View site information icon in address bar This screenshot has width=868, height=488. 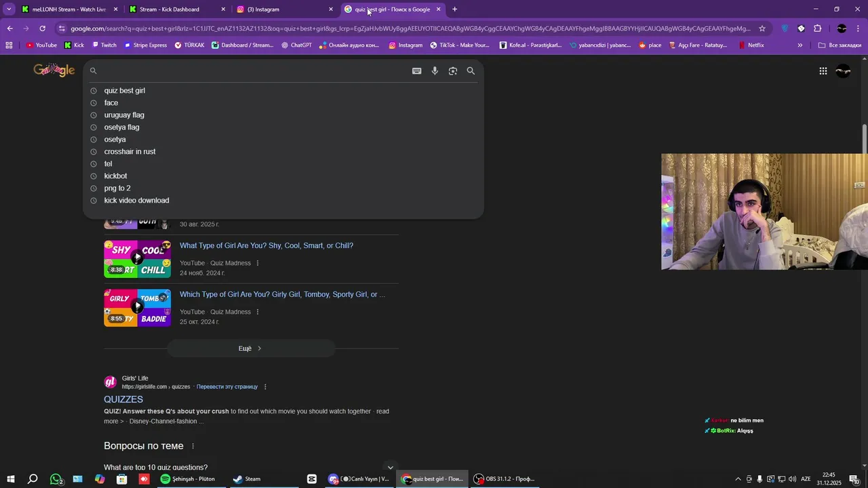pos(62,28)
